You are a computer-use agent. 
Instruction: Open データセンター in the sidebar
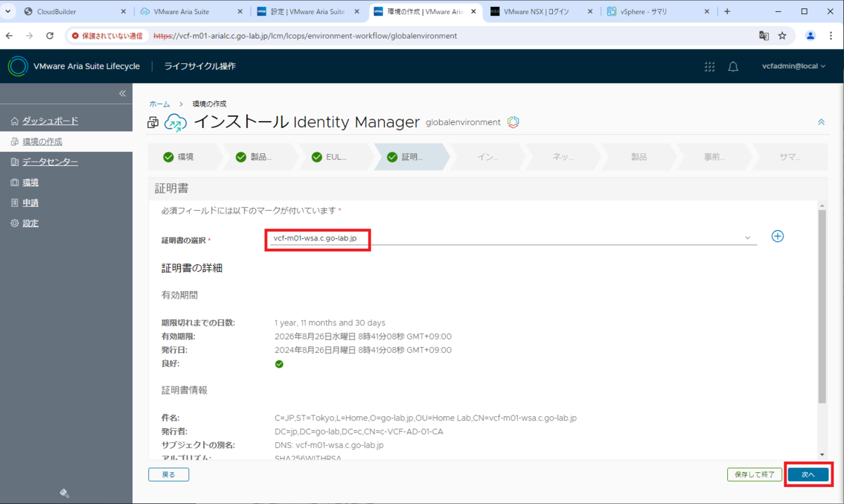tap(50, 162)
